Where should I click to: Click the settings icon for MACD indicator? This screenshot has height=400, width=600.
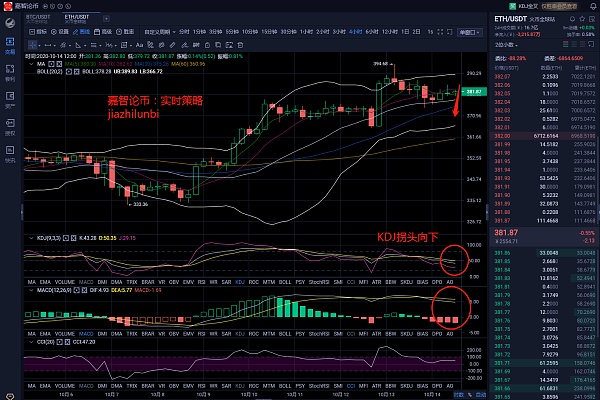(76, 291)
